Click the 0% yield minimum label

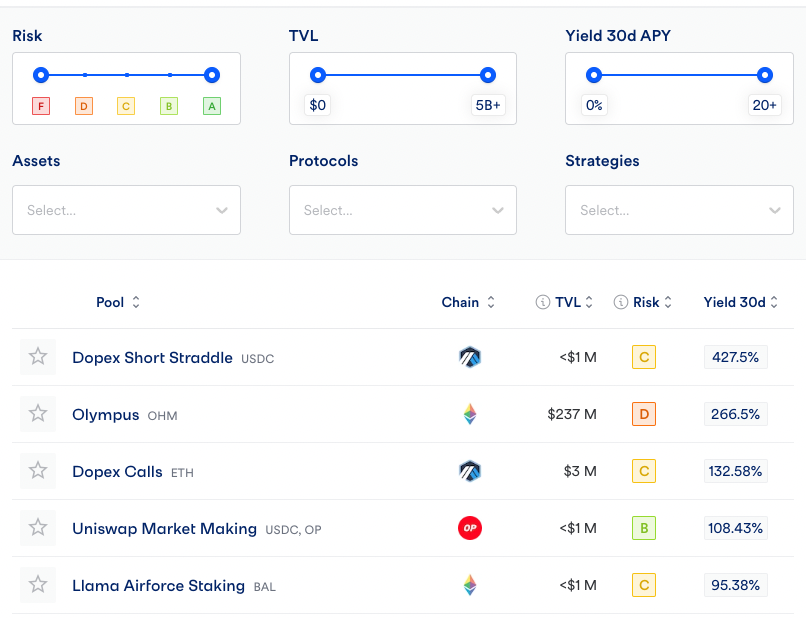[594, 105]
